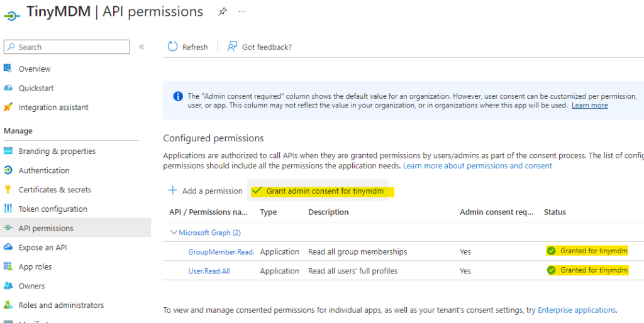The image size is (644, 323).
Task: Click green granted icon in User.Read.All row
Action: pyautogui.click(x=551, y=270)
